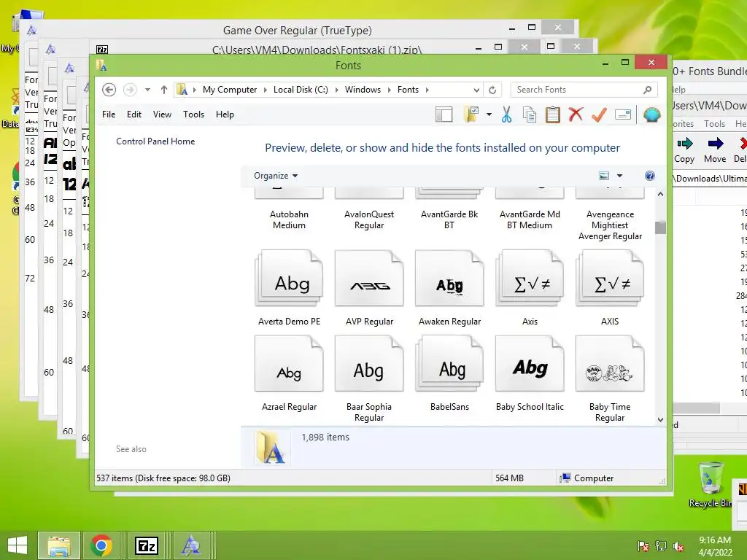Open the View menu
This screenshot has height=560, width=747.
162,114
